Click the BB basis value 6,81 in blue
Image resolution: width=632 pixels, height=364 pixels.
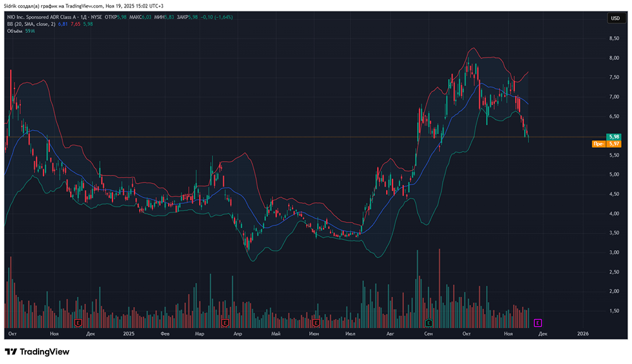[x=63, y=24]
